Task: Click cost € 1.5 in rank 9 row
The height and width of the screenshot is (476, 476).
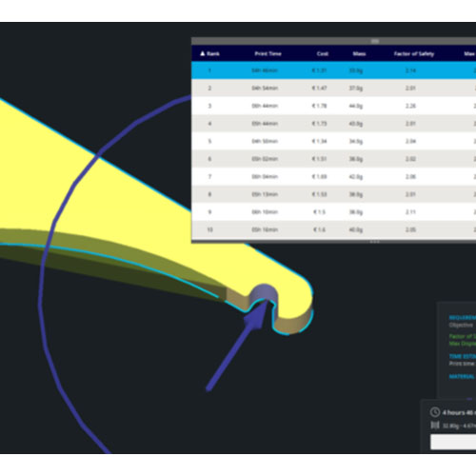Action: coord(319,212)
